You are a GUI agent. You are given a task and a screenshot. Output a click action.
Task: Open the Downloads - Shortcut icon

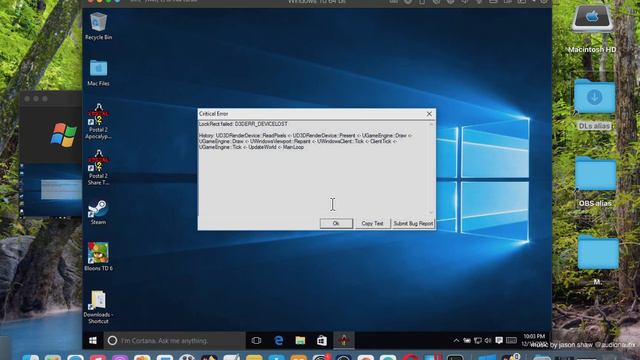[x=98, y=307]
